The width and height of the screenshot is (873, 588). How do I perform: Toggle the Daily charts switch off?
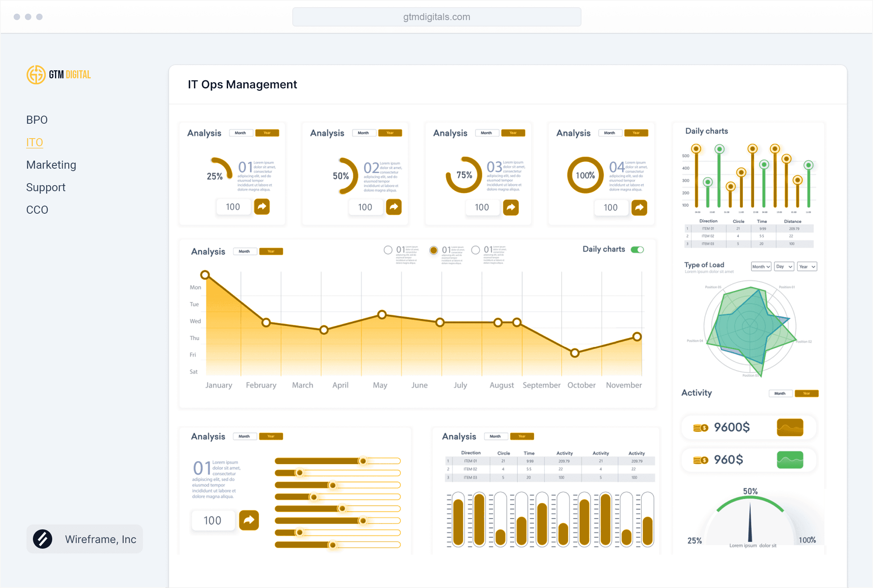click(637, 249)
